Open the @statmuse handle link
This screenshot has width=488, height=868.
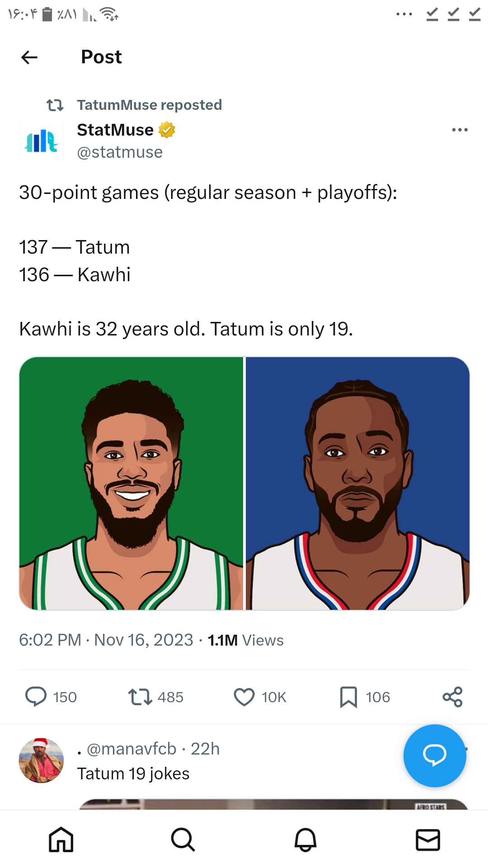click(x=120, y=152)
